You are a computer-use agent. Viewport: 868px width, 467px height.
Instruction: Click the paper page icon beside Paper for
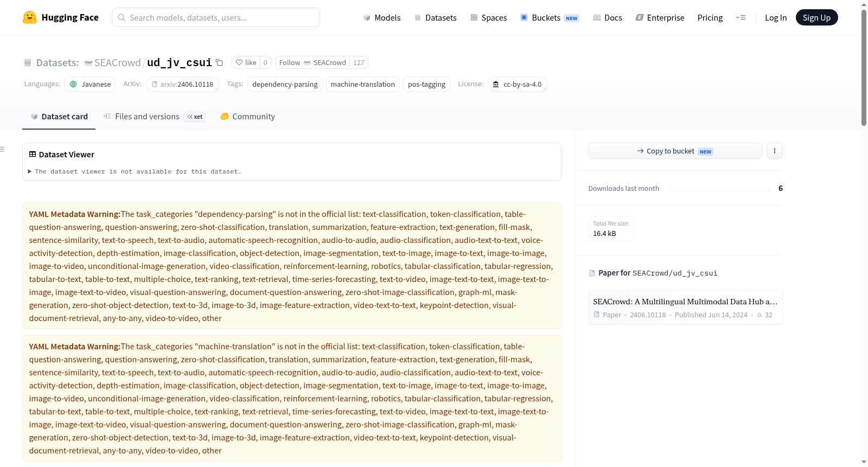tap(592, 273)
